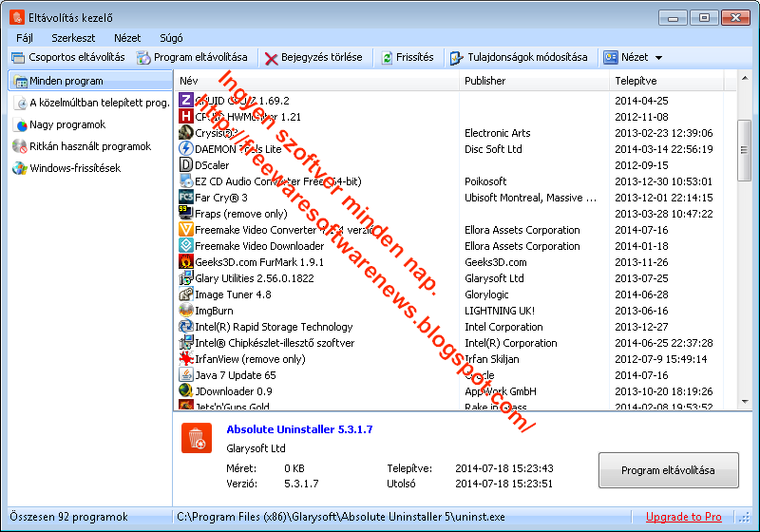Select the ImgBurn program name
This screenshot has width=760, height=532.
(214, 311)
